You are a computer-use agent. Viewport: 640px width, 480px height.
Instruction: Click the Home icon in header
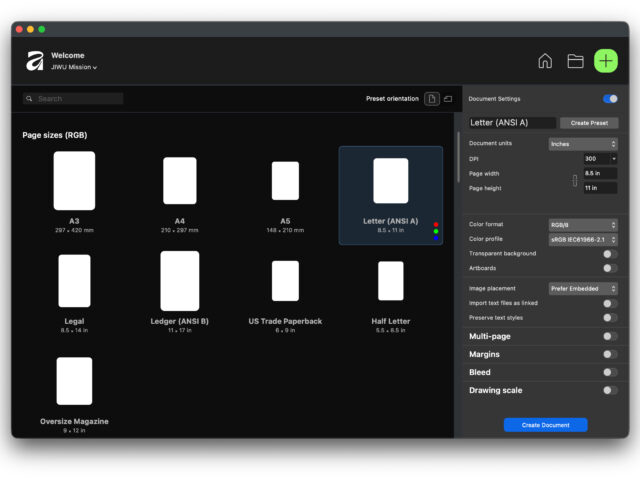tap(545, 61)
